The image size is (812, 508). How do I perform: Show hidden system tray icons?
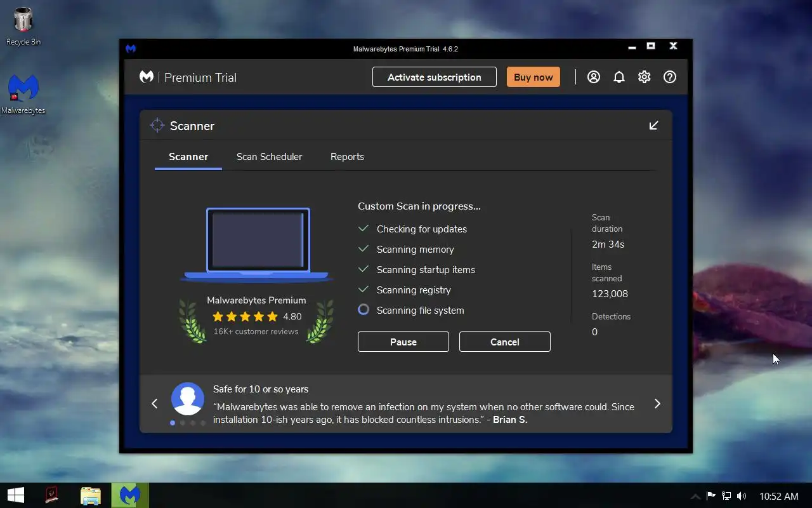[x=695, y=496]
